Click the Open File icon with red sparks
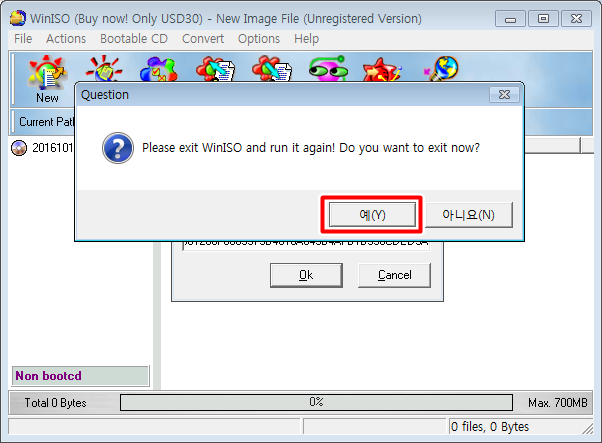602x443 pixels. 104,68
